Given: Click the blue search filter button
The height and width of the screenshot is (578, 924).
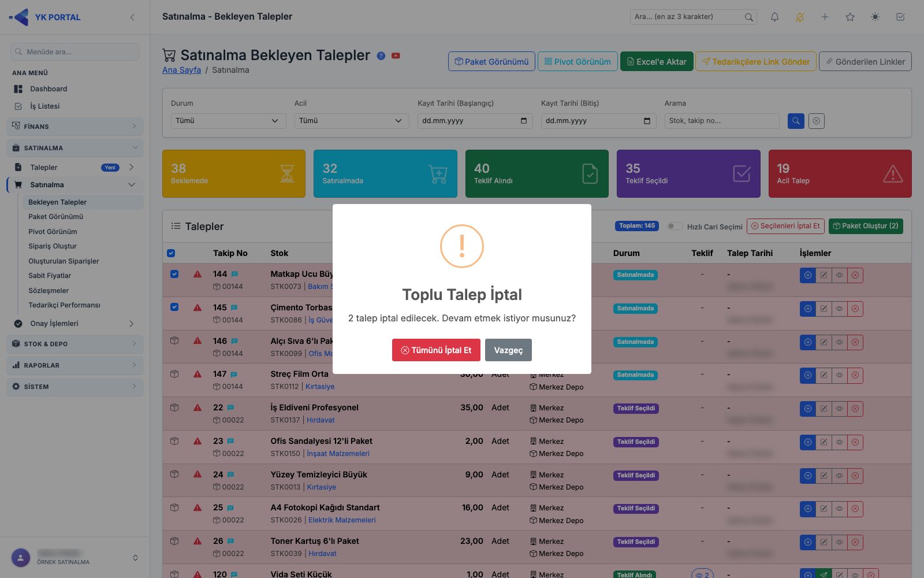Looking at the screenshot, I should pyautogui.click(x=796, y=121).
